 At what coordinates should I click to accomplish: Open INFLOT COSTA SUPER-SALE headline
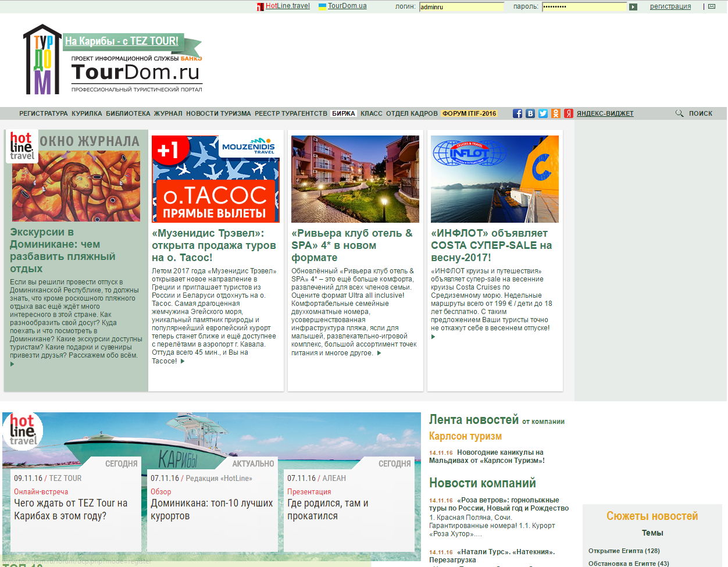click(491, 245)
